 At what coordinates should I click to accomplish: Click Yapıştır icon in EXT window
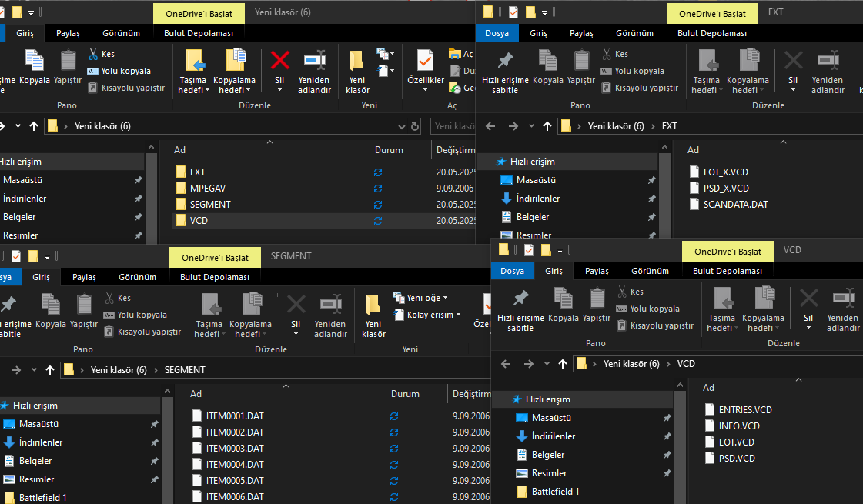coord(581,61)
